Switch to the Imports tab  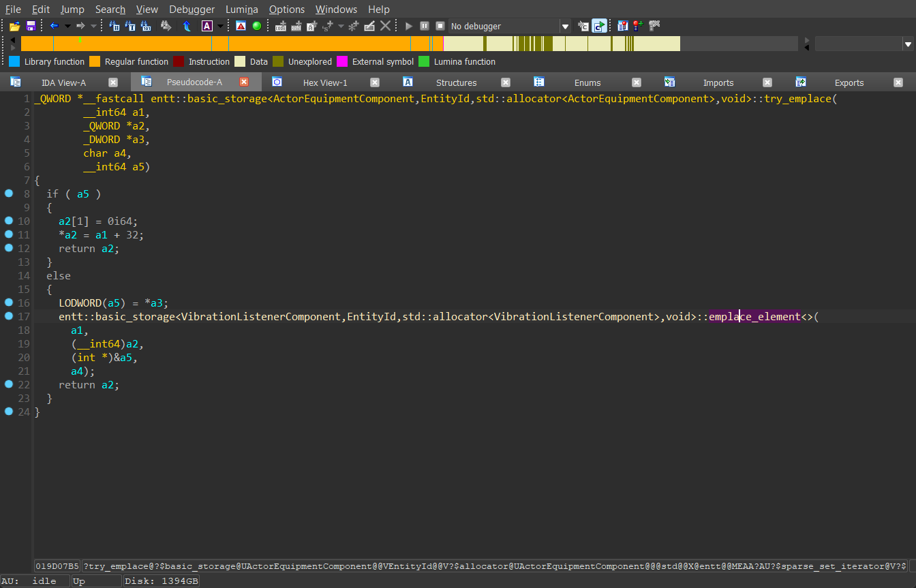[718, 82]
